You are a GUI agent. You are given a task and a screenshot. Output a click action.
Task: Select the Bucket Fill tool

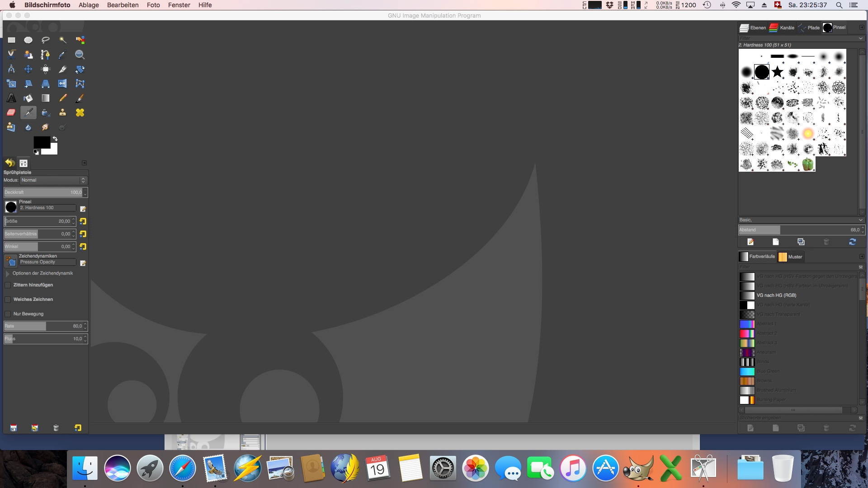coord(28,98)
